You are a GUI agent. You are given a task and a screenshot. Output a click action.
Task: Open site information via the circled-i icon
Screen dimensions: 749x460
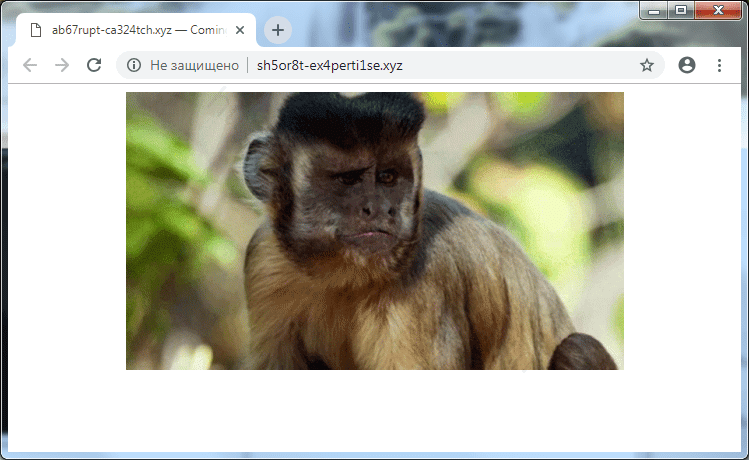[134, 65]
